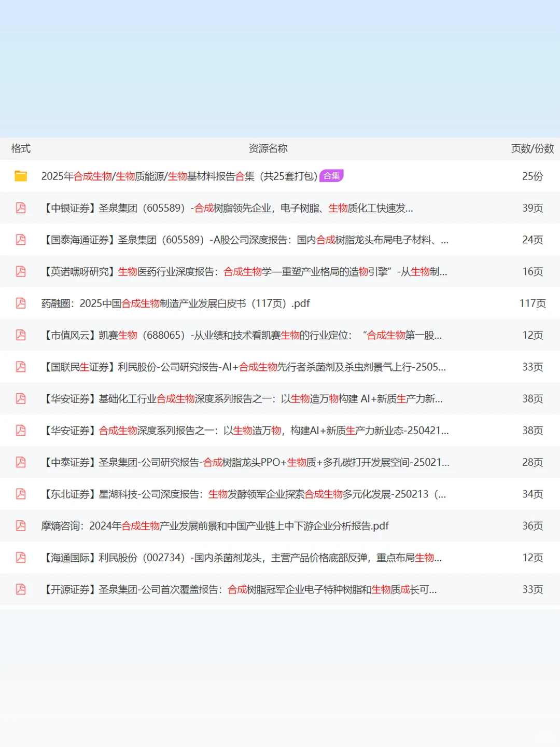Open 摩熵咨询 2024年合成生物产业发展前景 report
This screenshot has height=747, width=560.
click(x=215, y=525)
